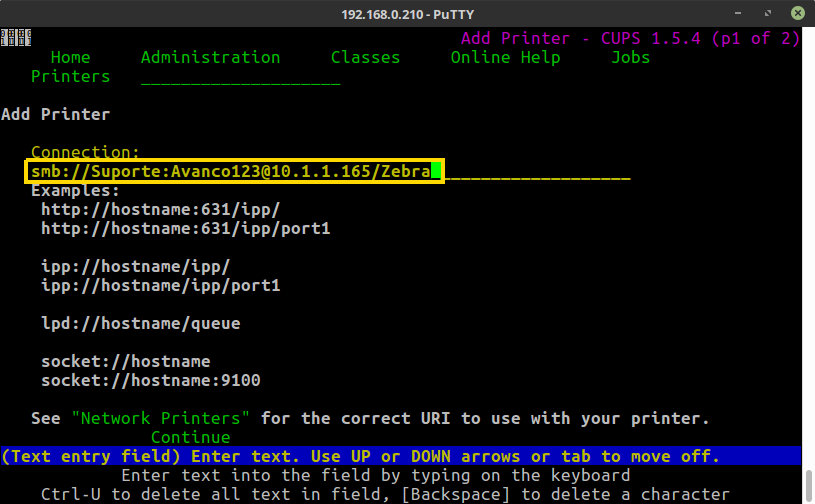815x504 pixels.
Task: Follow the "Network Printers" link
Action: [x=160, y=417]
